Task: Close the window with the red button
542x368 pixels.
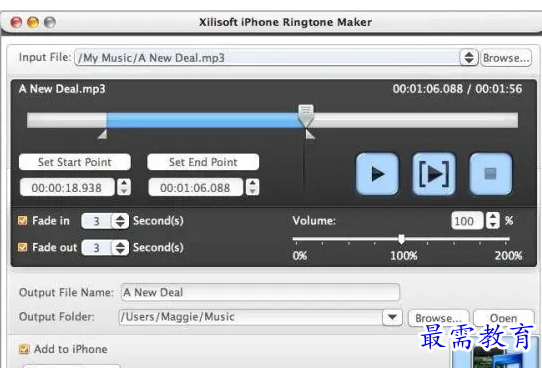Action: coord(16,22)
